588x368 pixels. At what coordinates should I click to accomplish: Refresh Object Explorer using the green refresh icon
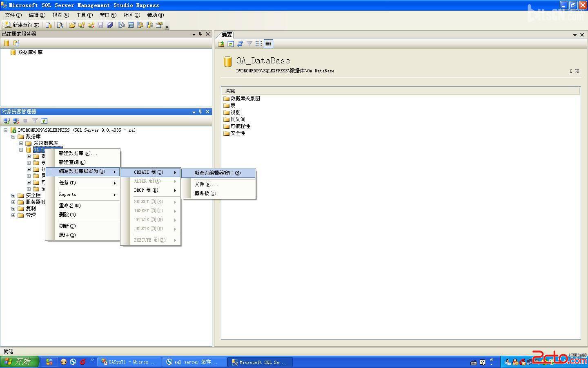coord(44,121)
